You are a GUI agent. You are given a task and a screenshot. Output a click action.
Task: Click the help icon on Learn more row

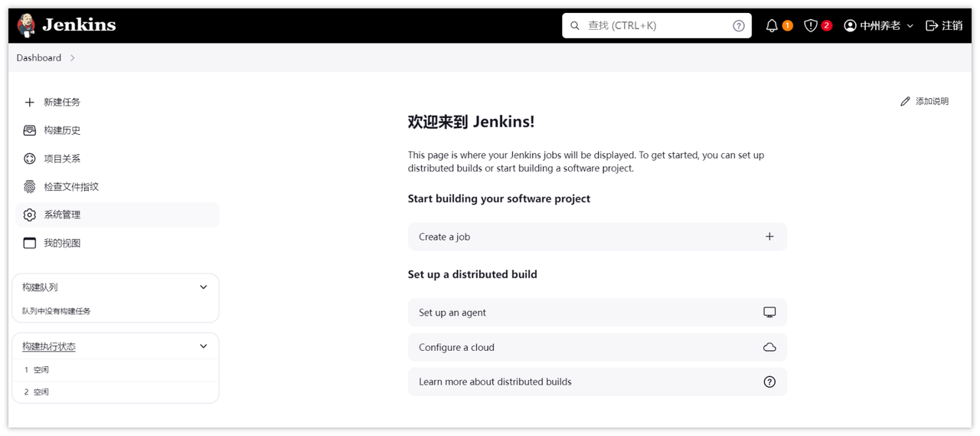pyautogui.click(x=769, y=382)
